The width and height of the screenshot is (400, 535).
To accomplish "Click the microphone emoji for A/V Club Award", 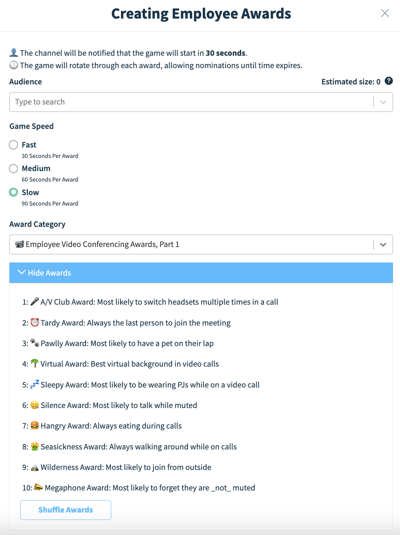I will (x=34, y=302).
